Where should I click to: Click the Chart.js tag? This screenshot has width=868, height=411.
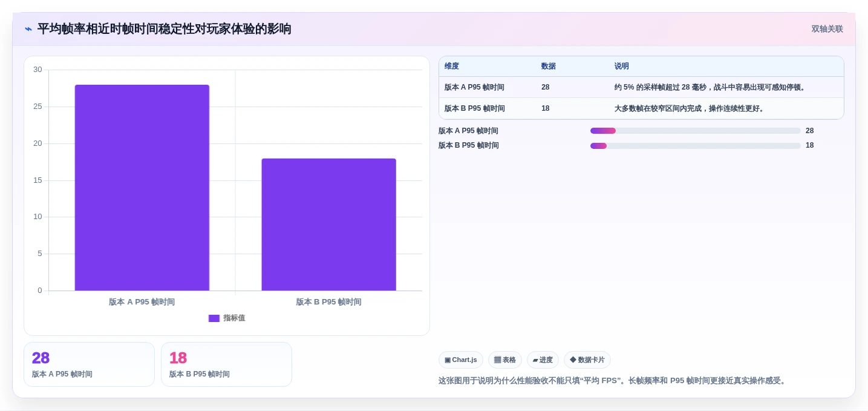[x=461, y=360]
